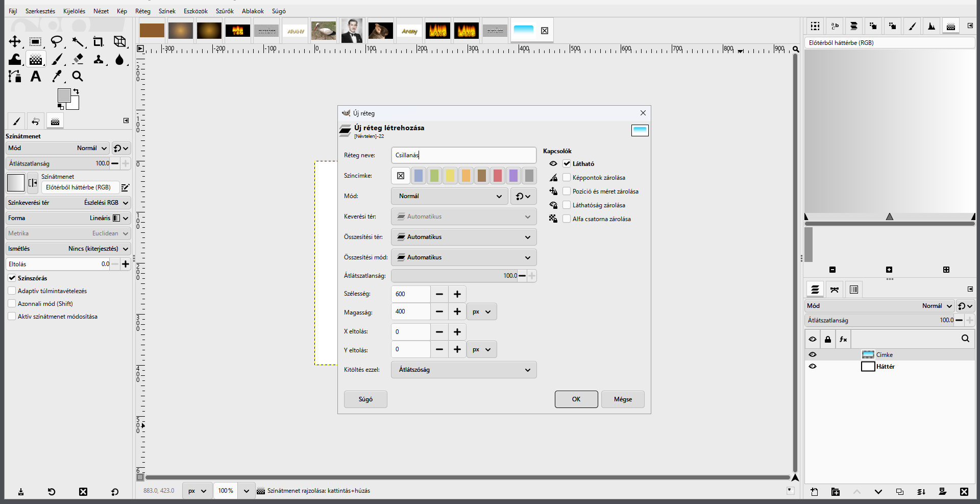Open the Kitöltés ezzel dropdown
Image resolution: width=980 pixels, height=504 pixels.
[464, 370]
